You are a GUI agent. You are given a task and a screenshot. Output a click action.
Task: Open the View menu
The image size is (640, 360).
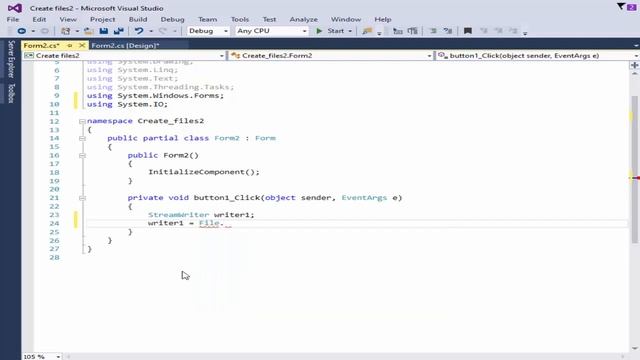coord(68,19)
